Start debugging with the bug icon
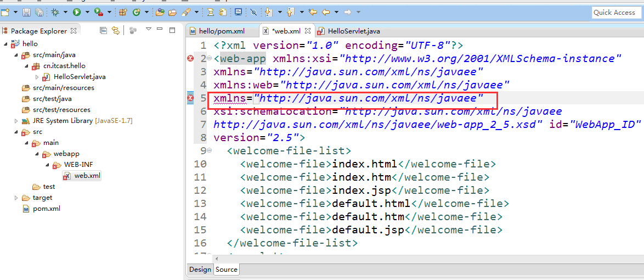Screen dimensions: 644x280 click(55, 12)
